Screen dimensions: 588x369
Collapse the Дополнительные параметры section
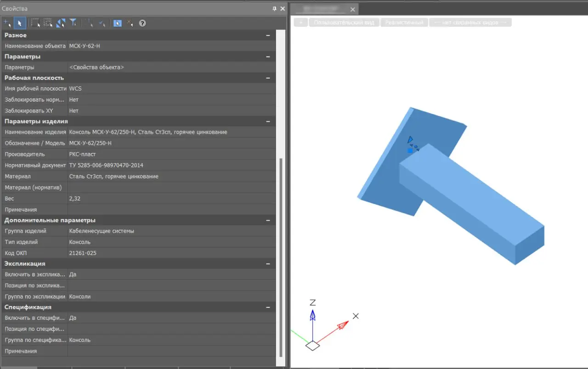tap(268, 220)
